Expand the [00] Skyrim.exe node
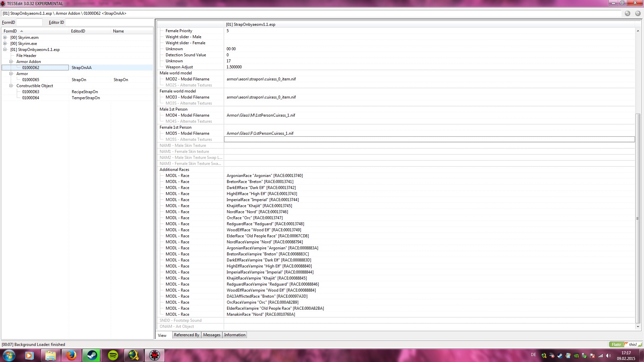This screenshot has height=362, width=644. click(5, 44)
